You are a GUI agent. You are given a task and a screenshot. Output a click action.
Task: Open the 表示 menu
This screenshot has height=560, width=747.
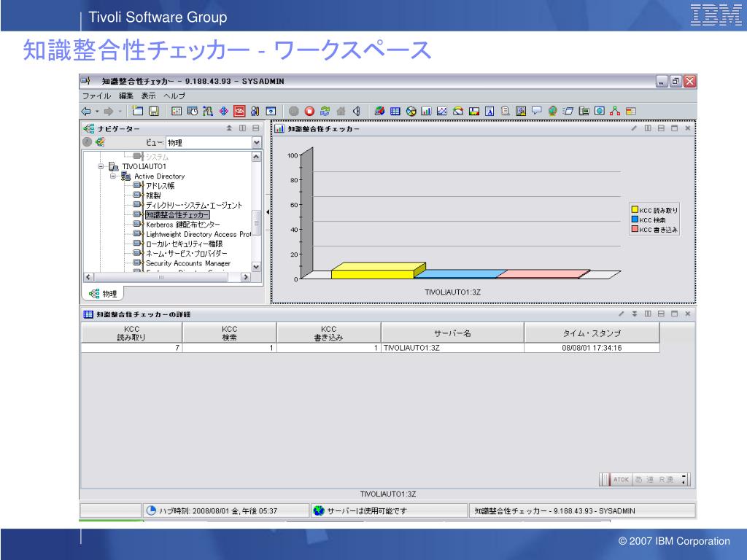coord(148,96)
